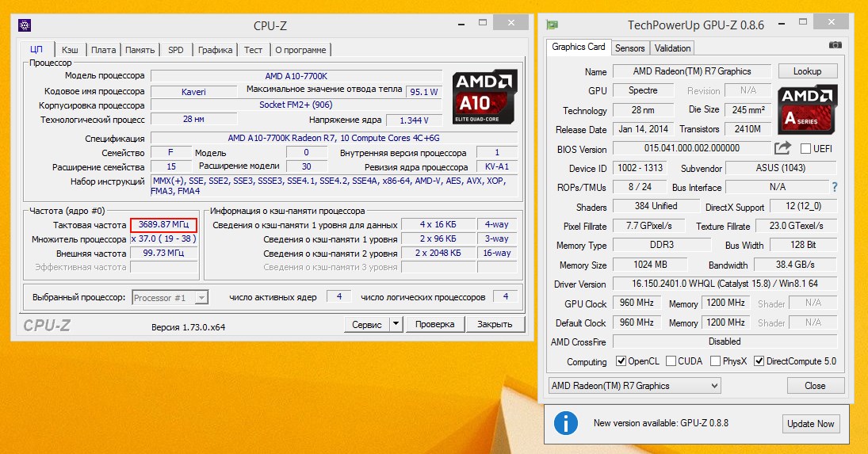
Task: Click the CPU-Z version 1.73.0.x64 text
Action: point(188,326)
